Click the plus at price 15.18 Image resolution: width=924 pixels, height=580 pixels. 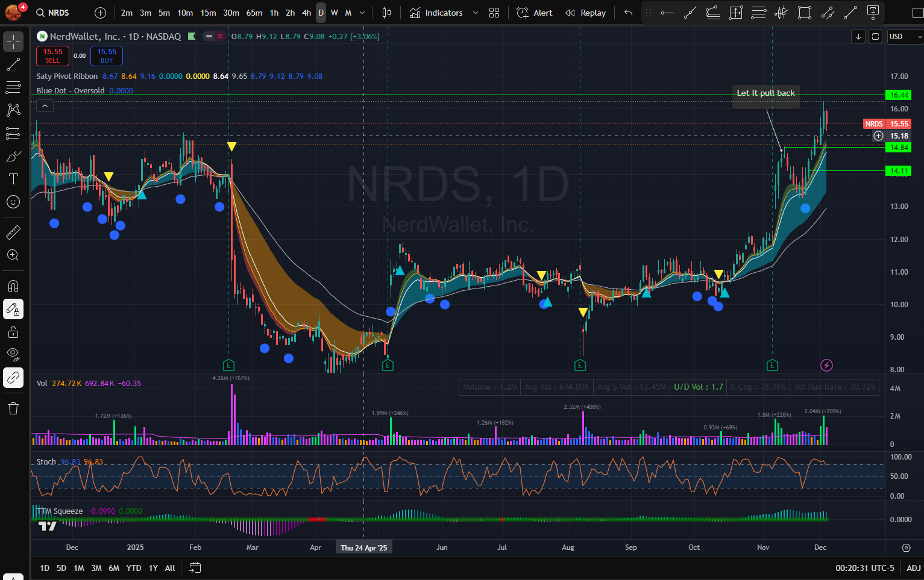(878, 136)
